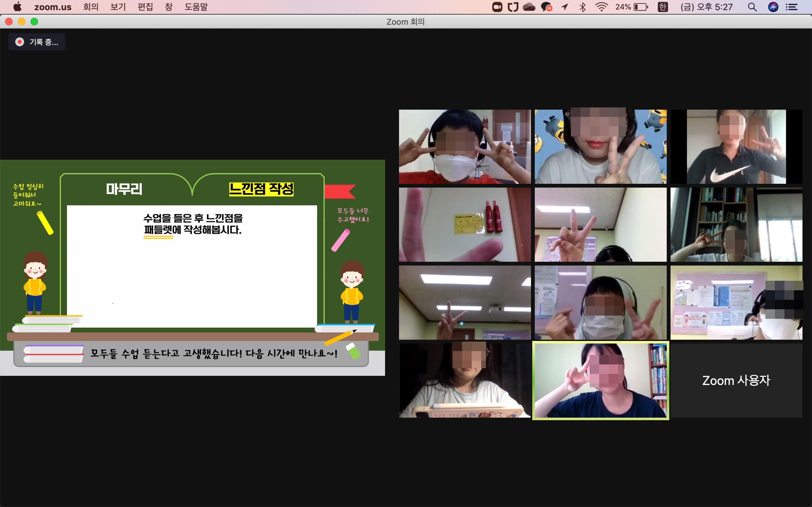Open the Apple menu
Viewport: 812px width, 507px height.
click(x=17, y=7)
